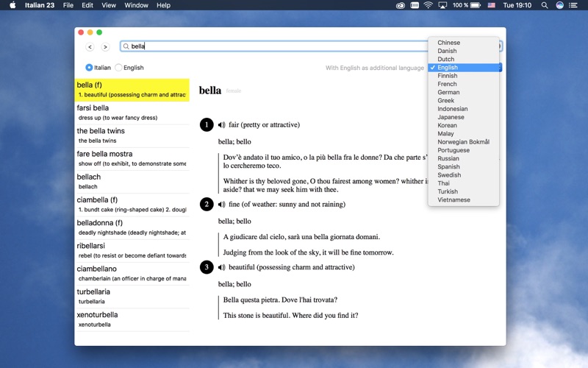Select the 'ciambella (f)' result
The width and height of the screenshot is (588, 368).
pyautogui.click(x=132, y=205)
